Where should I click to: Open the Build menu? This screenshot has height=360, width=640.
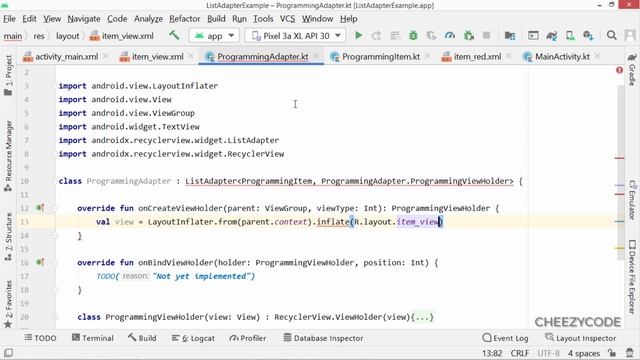pos(216,19)
